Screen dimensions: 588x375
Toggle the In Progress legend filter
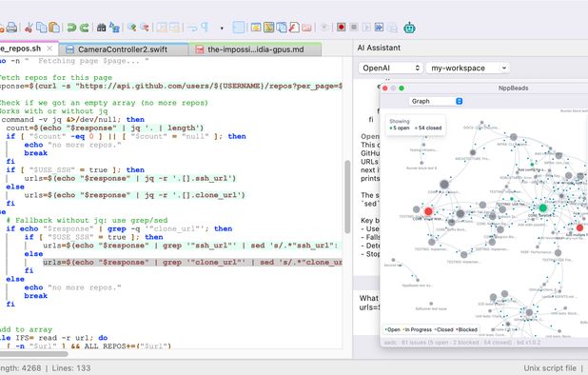click(418, 329)
